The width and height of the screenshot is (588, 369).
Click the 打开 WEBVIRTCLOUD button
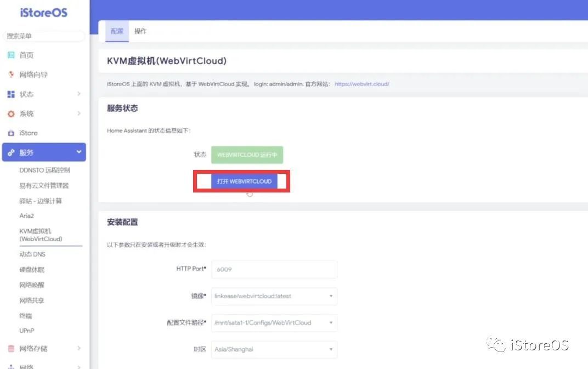[244, 181]
